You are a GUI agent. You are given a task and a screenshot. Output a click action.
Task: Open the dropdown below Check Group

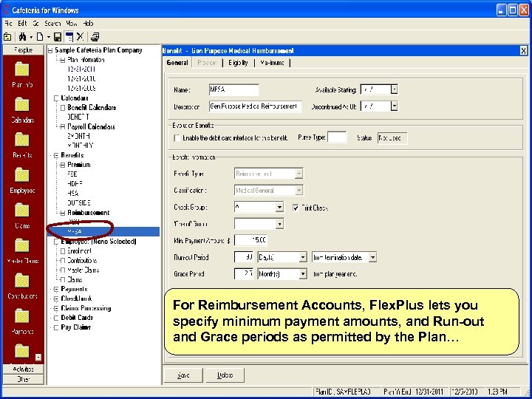pyautogui.click(x=279, y=224)
